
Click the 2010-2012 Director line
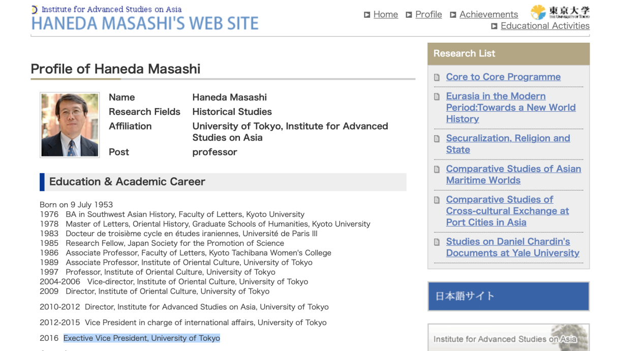click(184, 307)
